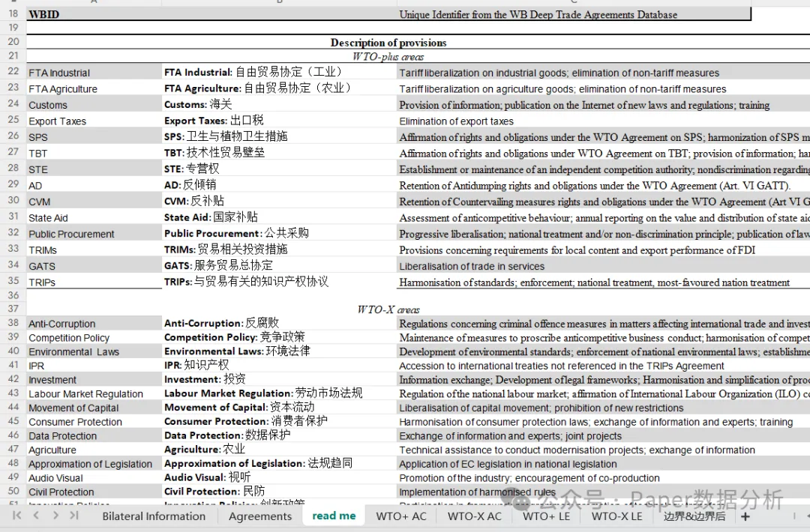Select row header 22
The width and height of the screenshot is (810, 532).
click(x=13, y=71)
